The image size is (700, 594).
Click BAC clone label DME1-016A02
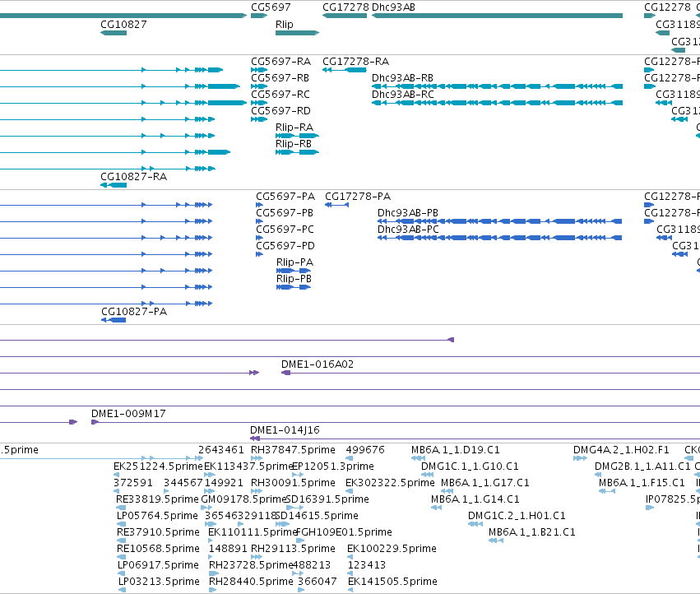pyautogui.click(x=318, y=364)
